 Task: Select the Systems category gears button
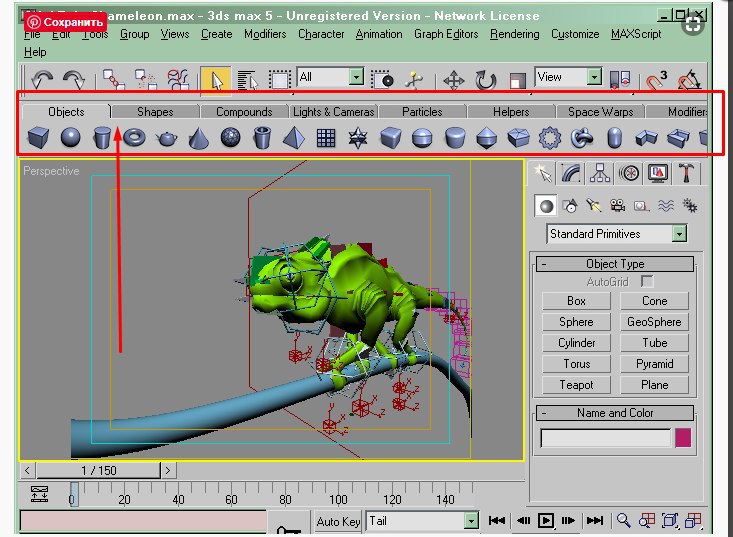click(x=690, y=206)
